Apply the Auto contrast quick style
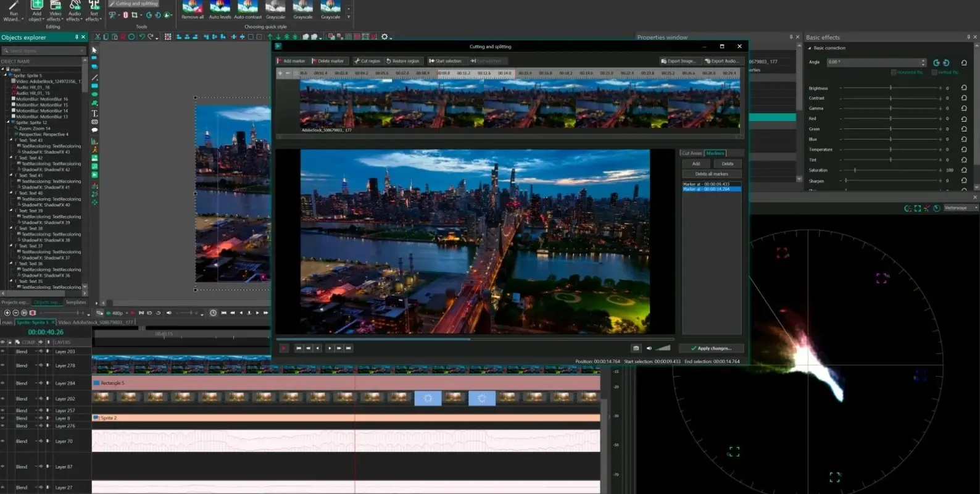The image size is (980, 494). 247,10
